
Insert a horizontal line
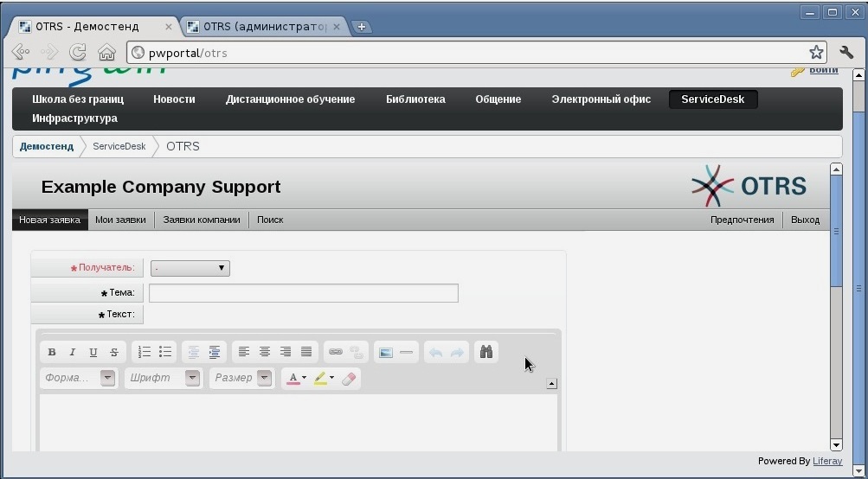pyautogui.click(x=407, y=353)
